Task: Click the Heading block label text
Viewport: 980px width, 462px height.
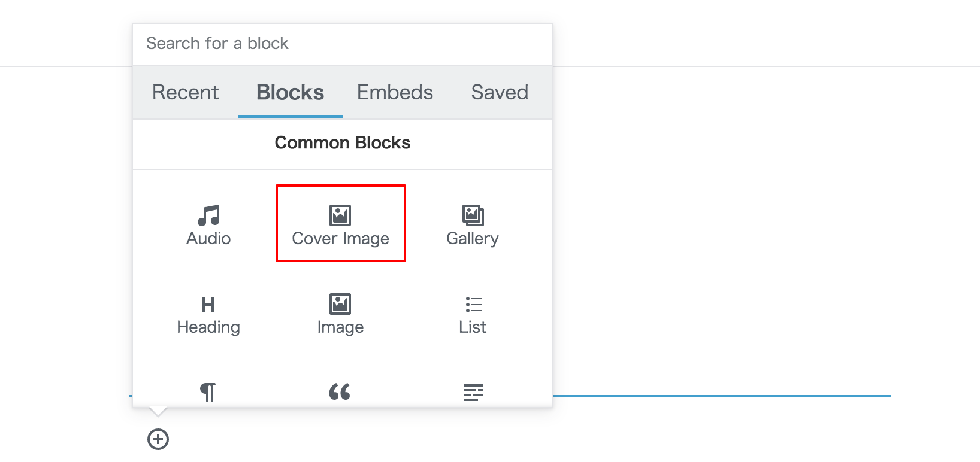Action: pos(208,327)
